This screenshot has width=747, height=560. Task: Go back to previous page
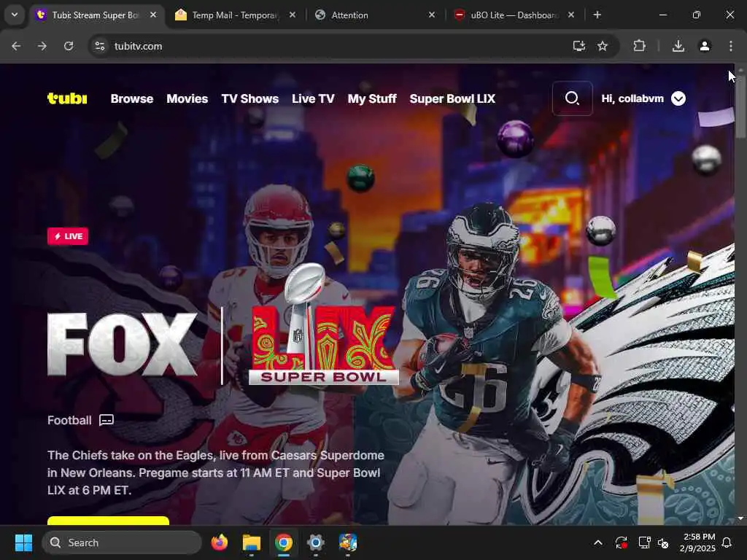pos(16,46)
